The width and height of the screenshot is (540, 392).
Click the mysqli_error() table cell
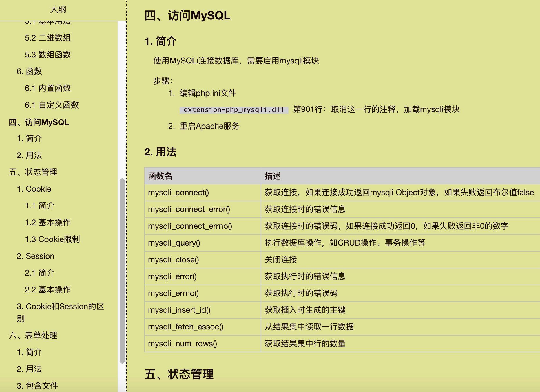203,276
